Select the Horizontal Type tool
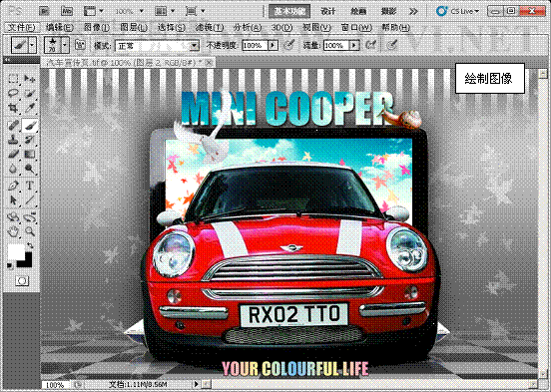The height and width of the screenshot is (392, 551). click(30, 186)
